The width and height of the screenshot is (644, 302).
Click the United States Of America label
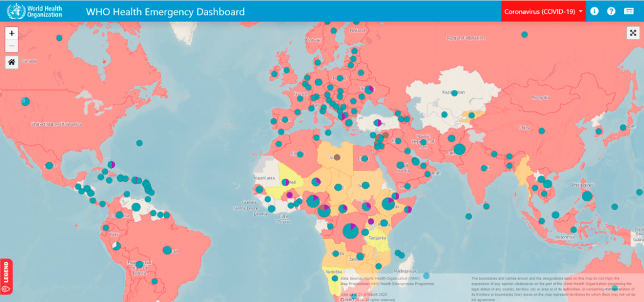click(x=56, y=124)
